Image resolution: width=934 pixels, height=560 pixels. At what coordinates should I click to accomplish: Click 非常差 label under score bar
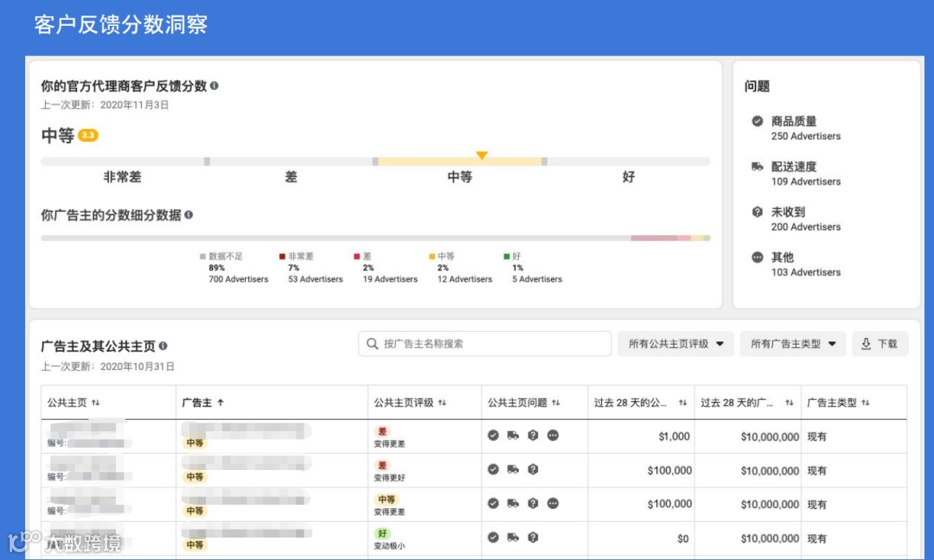pos(123,177)
